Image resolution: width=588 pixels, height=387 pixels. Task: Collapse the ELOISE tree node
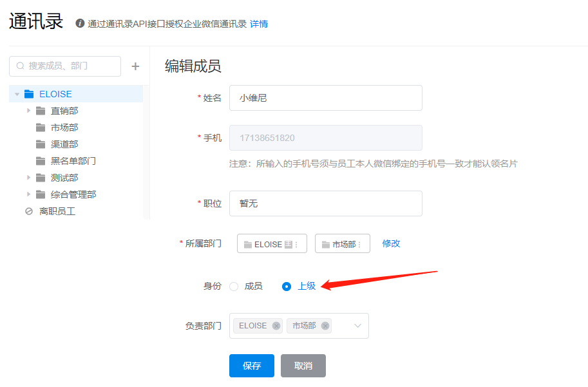coord(17,94)
